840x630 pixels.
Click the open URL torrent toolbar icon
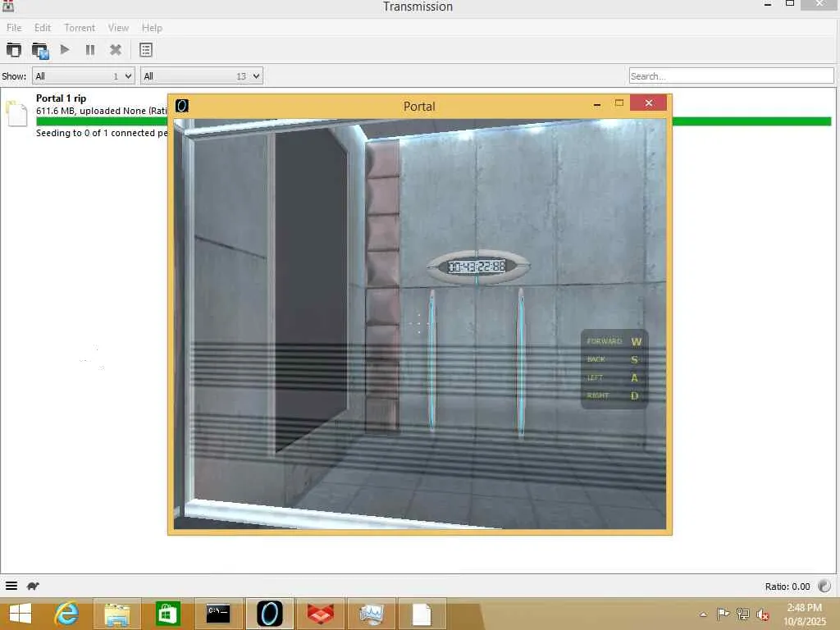[40, 50]
